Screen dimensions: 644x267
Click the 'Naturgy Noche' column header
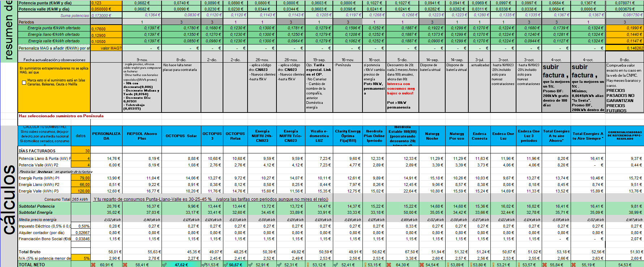pos(432,136)
